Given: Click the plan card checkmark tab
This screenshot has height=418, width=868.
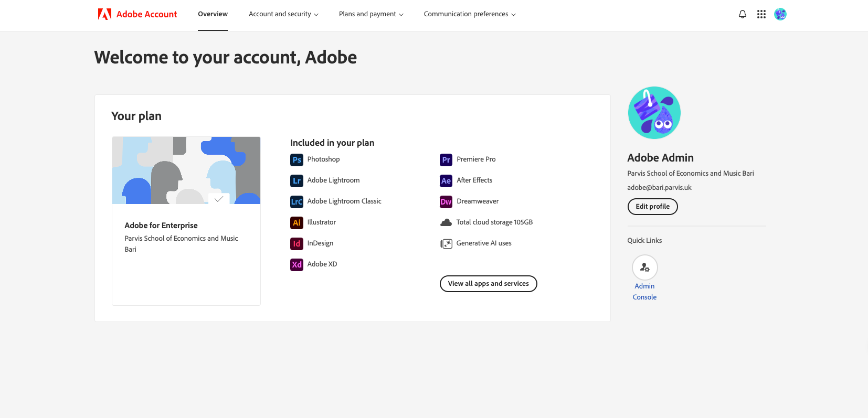Looking at the screenshot, I should coord(219,199).
